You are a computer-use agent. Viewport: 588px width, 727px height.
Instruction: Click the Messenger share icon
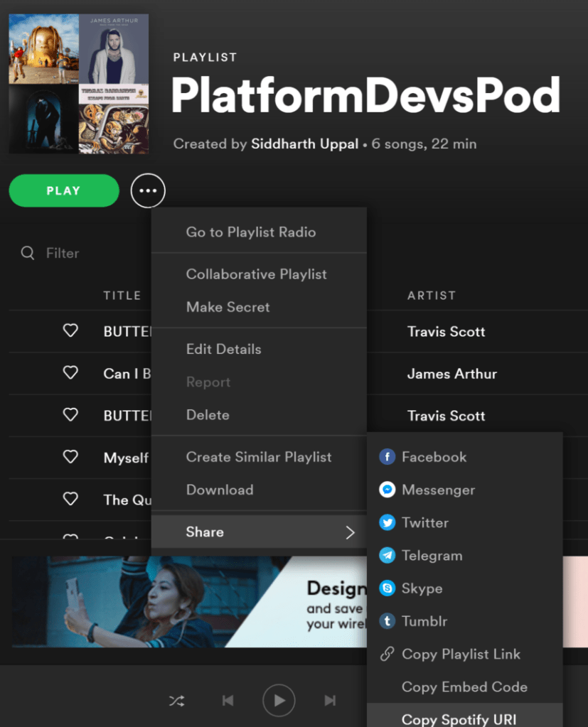coord(387,490)
